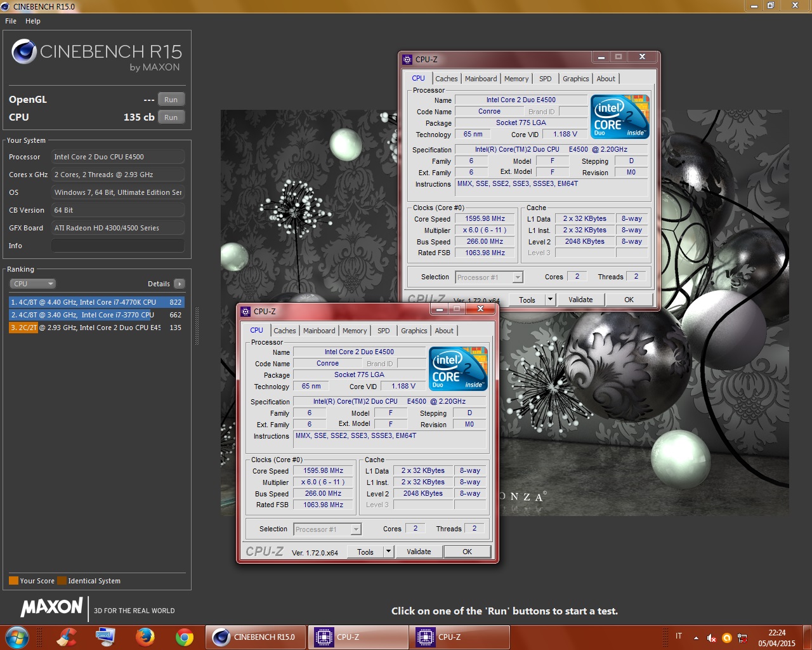Open the File menu in Cinebench

click(x=11, y=21)
